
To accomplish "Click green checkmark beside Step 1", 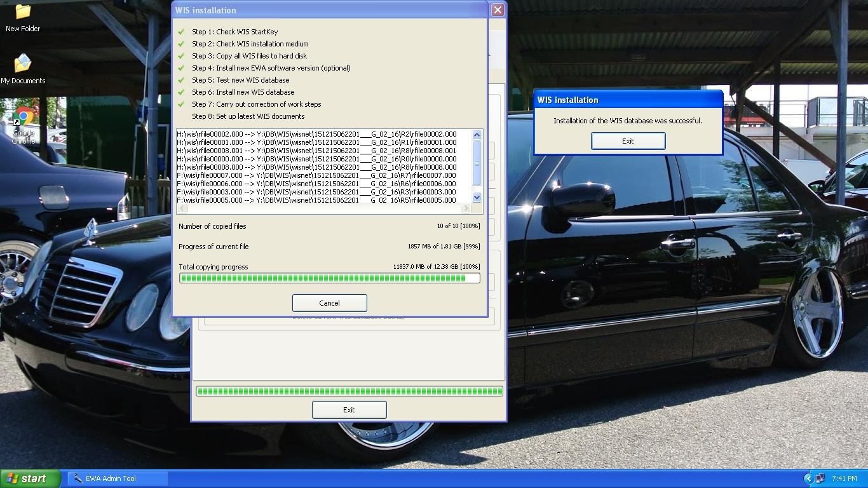I will point(181,32).
